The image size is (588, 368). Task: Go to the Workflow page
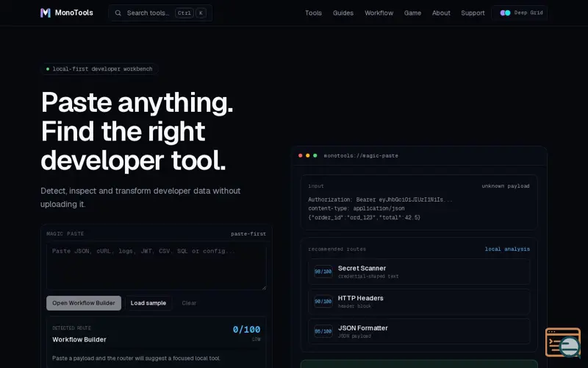379,13
